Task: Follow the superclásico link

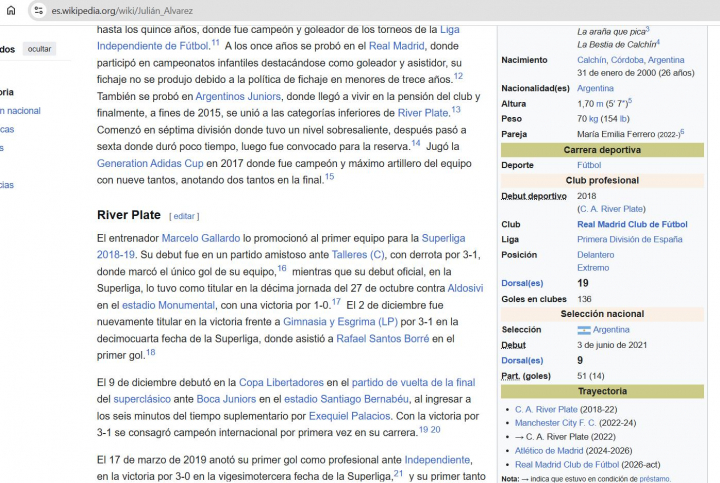Action: 142,399
